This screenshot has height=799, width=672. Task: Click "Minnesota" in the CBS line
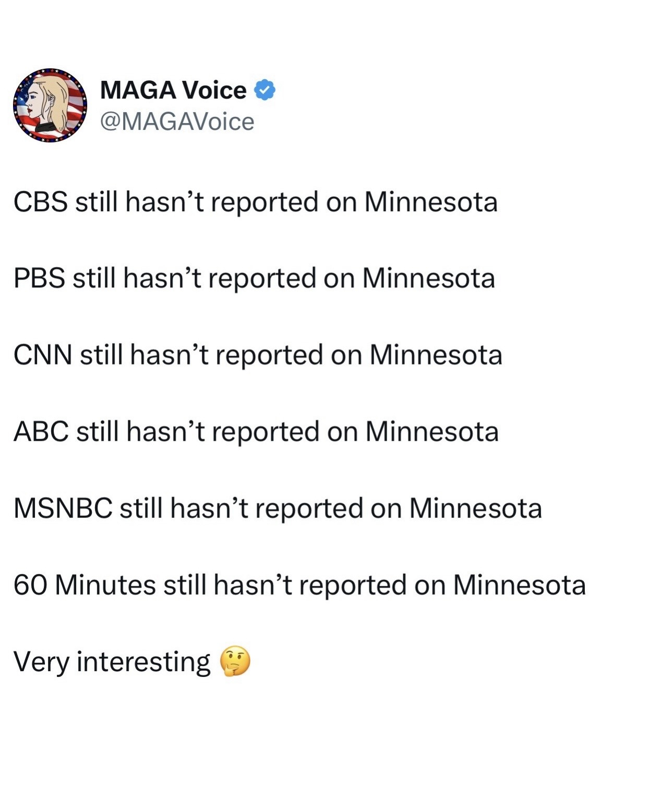[431, 202]
